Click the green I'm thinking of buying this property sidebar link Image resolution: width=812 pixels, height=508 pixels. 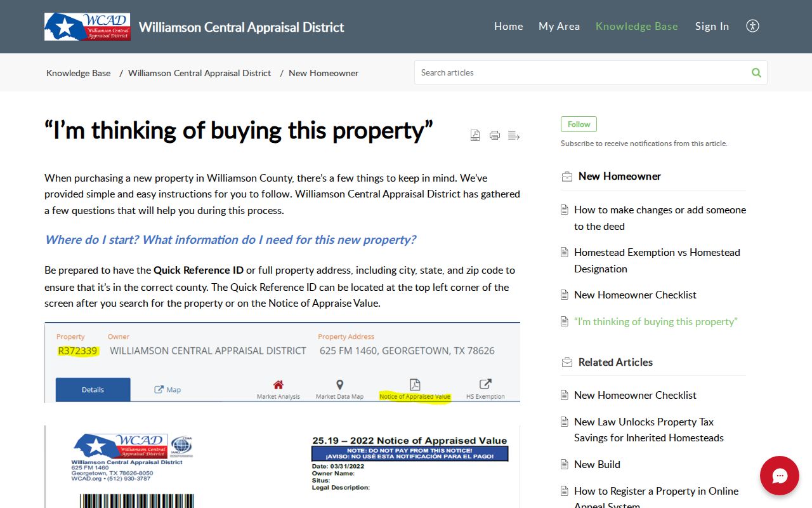pos(656,321)
